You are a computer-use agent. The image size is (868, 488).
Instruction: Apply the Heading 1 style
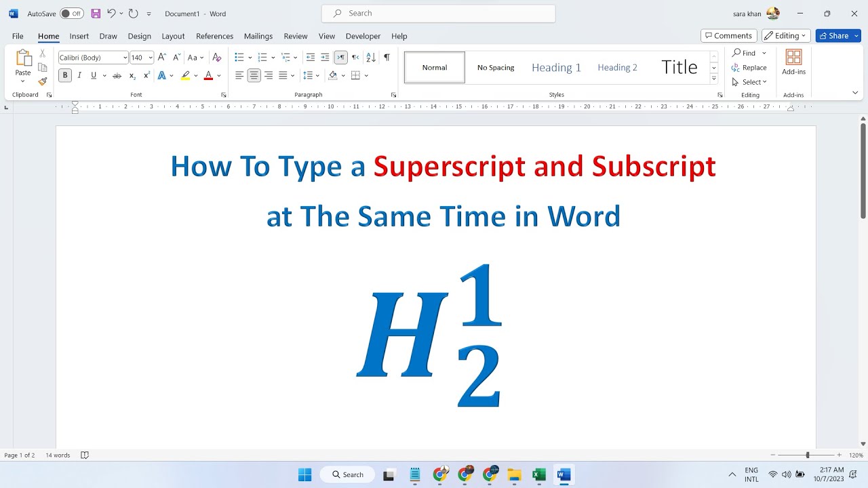[x=556, y=67]
